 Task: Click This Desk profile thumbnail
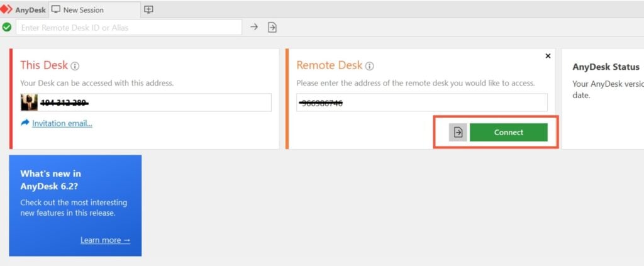click(29, 103)
